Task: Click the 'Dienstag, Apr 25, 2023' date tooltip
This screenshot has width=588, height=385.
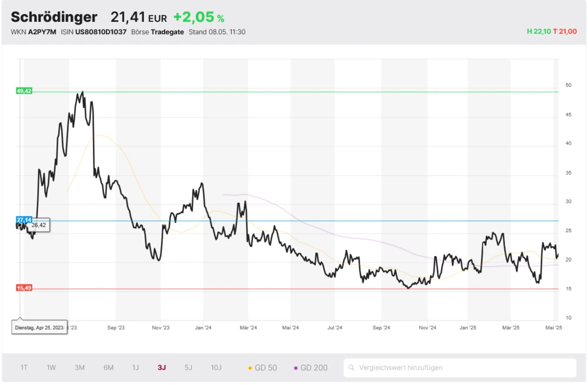Action: [40, 327]
